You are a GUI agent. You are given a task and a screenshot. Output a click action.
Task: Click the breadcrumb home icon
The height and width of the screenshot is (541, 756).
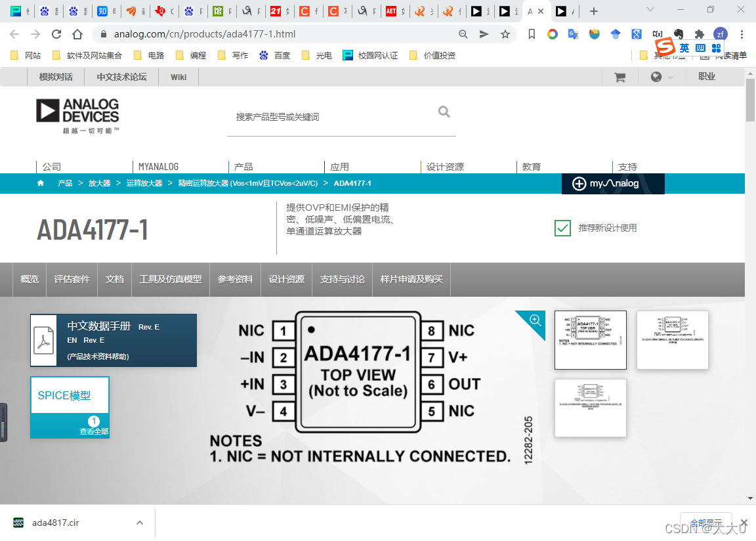41,183
